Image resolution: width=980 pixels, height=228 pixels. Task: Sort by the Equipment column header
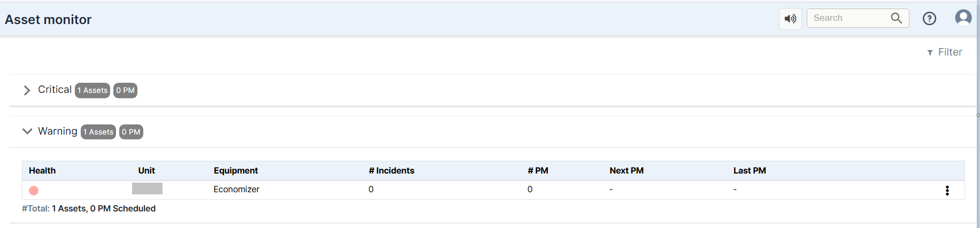(236, 171)
